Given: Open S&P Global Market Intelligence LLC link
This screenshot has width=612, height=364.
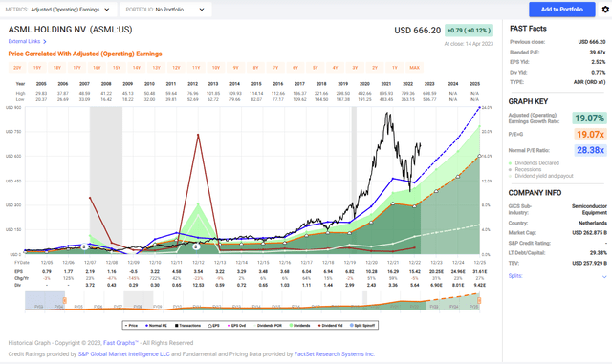Looking at the screenshot, I should click(x=124, y=354).
